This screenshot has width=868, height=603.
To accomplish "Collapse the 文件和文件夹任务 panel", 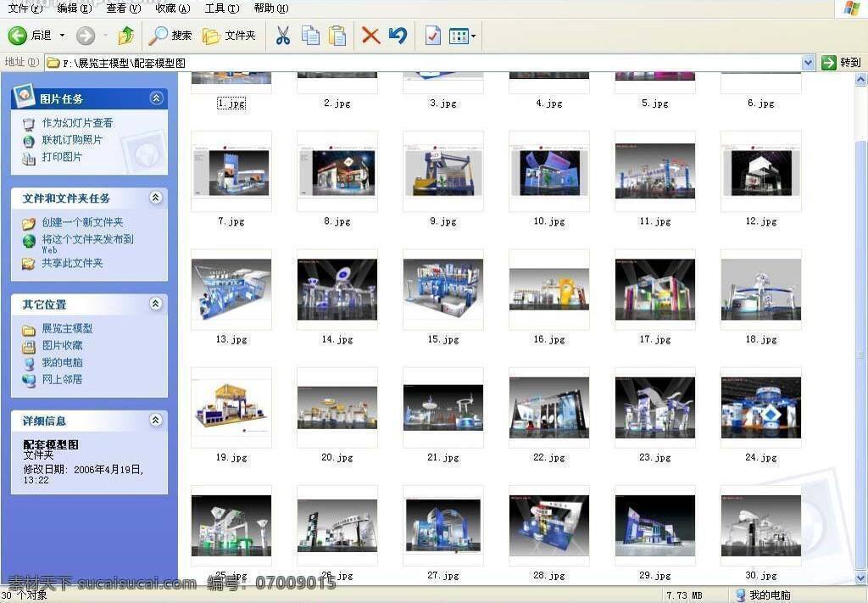I will (156, 198).
